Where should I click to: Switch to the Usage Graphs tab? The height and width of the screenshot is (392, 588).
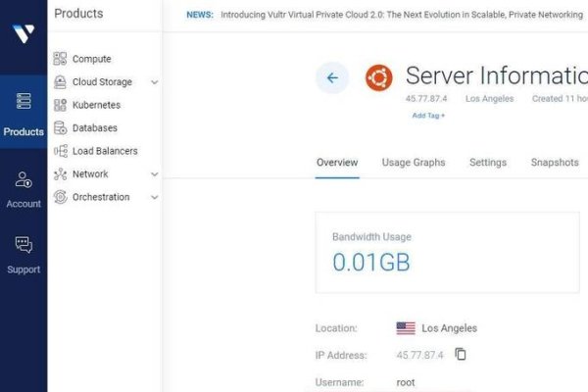[413, 163]
